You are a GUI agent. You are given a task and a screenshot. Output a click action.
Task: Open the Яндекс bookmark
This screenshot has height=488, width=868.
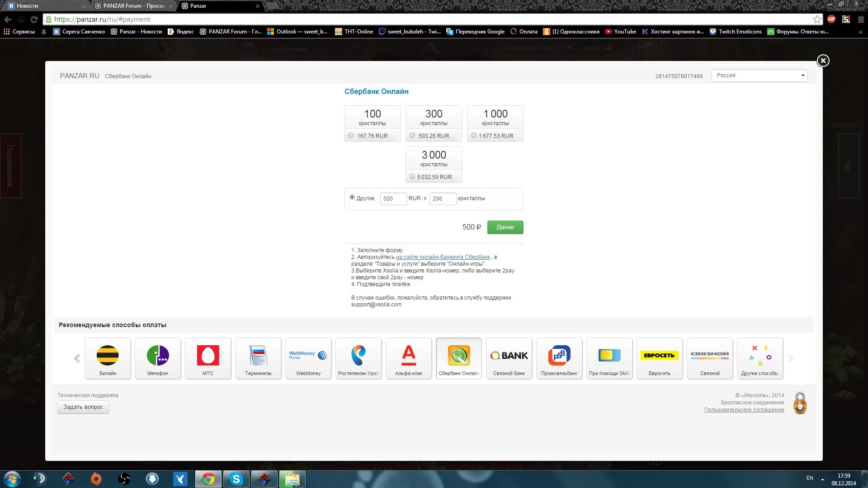coord(180,32)
